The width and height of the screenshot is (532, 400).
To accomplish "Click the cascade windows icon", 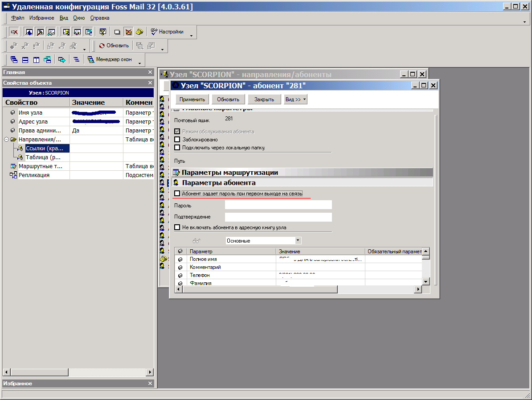I will 14,59.
